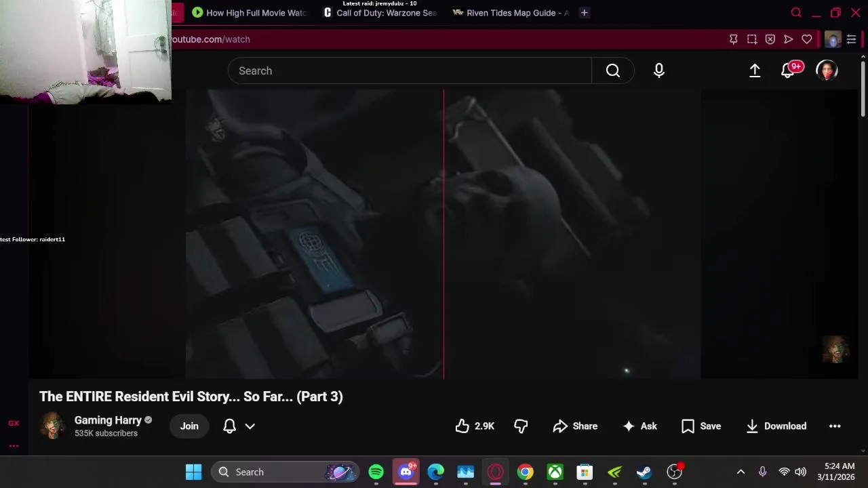Open Microsoft Edge from the taskbar
868x488 pixels.
point(435,472)
